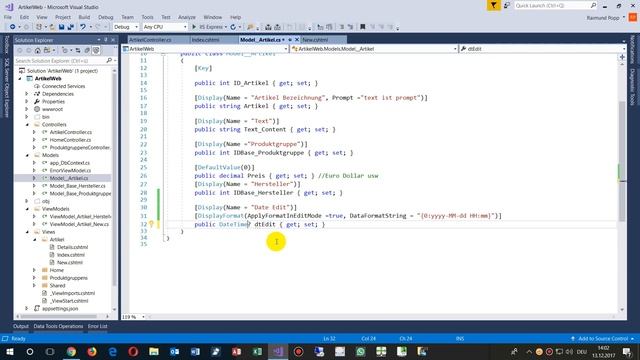Click Add to Source Control

click(603, 338)
